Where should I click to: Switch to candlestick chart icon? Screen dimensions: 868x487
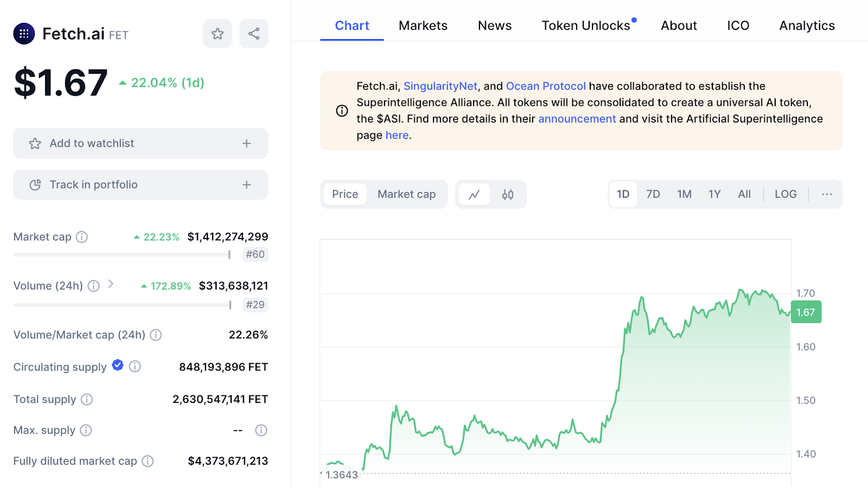[508, 194]
